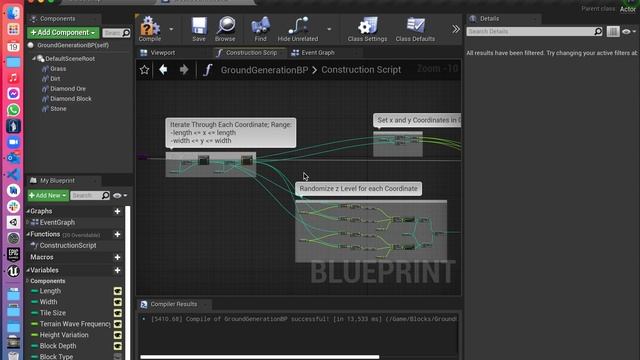
Task: Open Messenger from the dock
Action: pyautogui.click(x=13, y=93)
